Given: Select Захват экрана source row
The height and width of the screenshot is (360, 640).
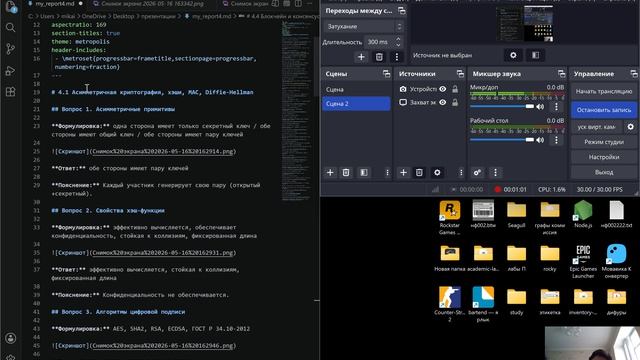Looking at the screenshot, I should [429, 102].
